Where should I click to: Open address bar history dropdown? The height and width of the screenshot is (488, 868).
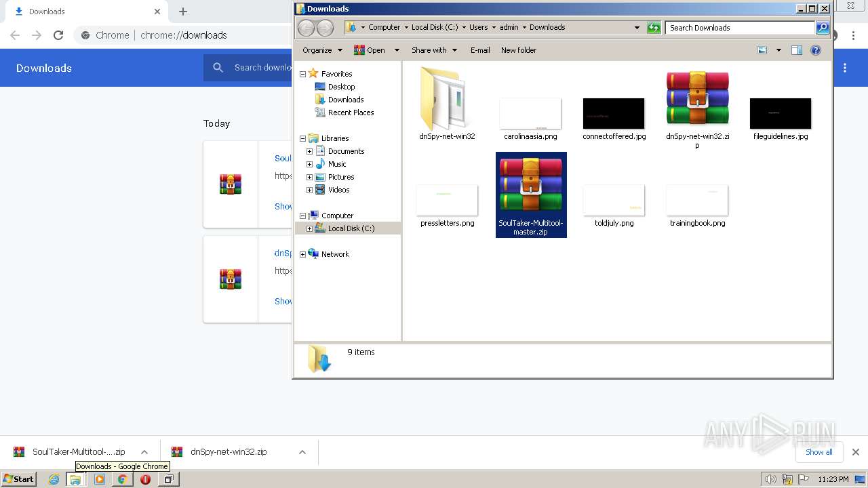637,28
